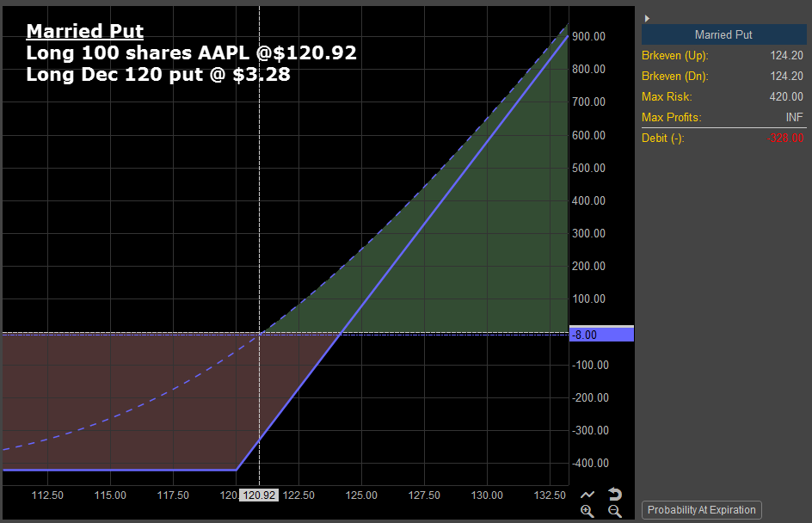Click the Debit (-) label
This screenshot has width=812, height=523.
click(663, 138)
